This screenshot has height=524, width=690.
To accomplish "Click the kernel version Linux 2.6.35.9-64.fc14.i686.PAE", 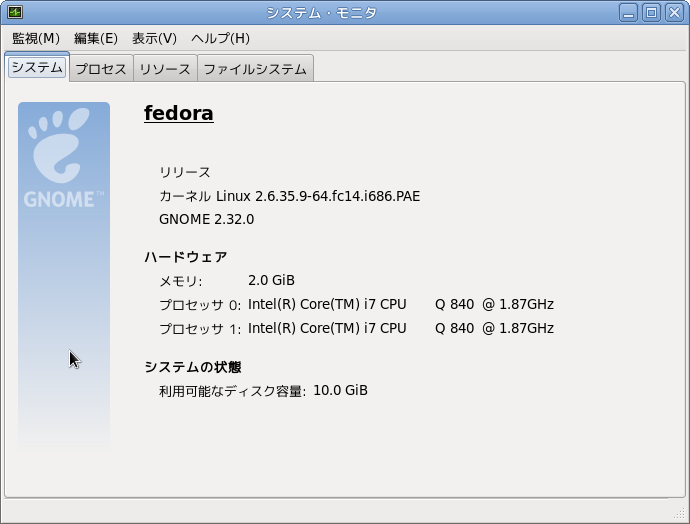I will pos(318,196).
